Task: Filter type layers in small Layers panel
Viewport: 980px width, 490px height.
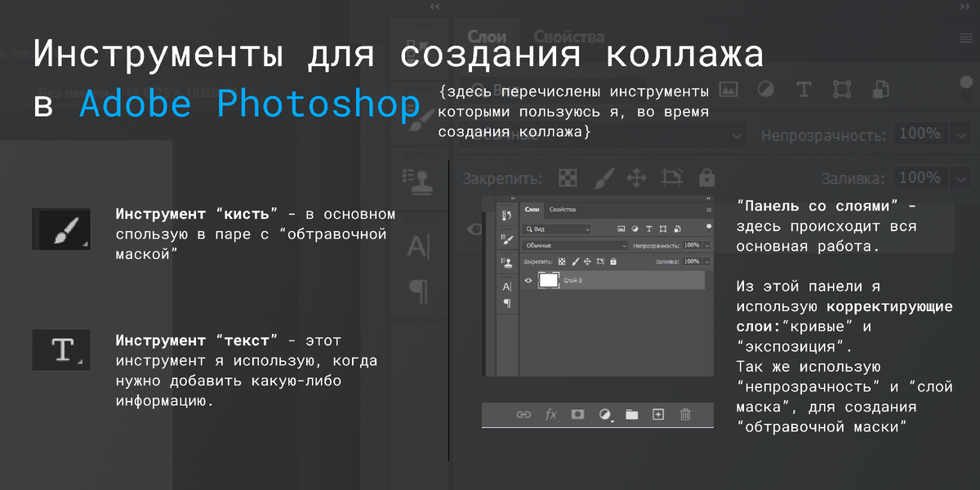Action: (x=648, y=229)
